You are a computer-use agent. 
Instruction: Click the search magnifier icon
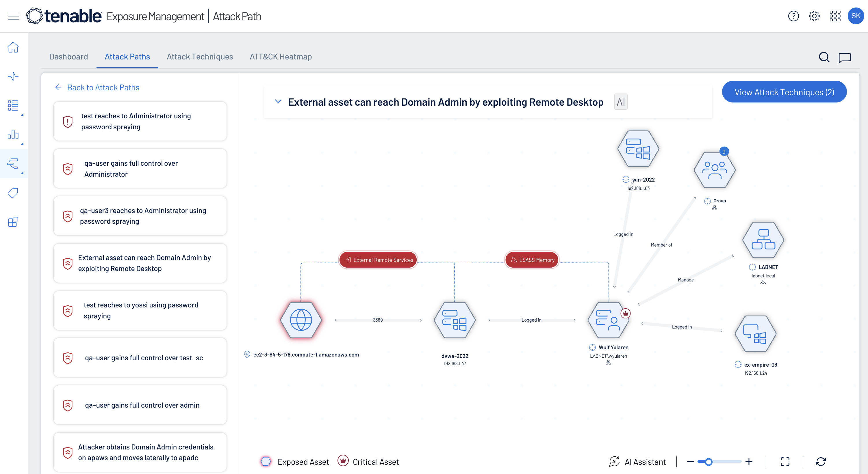tap(824, 57)
